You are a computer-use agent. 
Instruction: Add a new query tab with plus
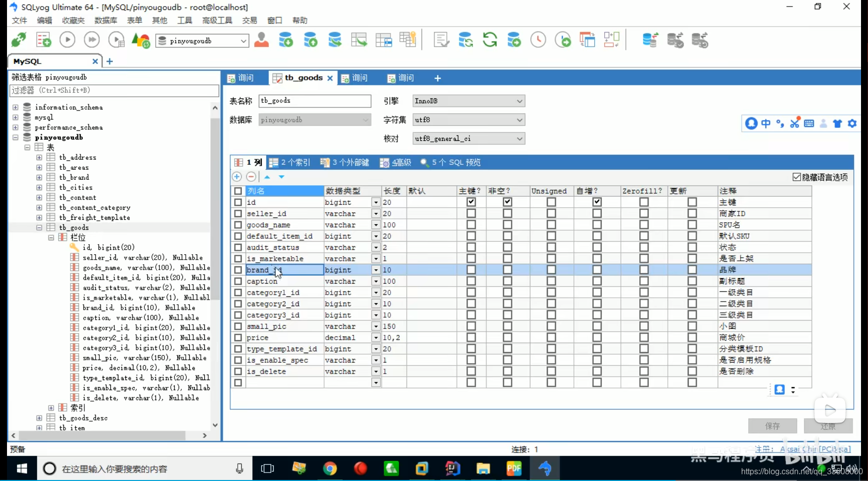click(437, 78)
